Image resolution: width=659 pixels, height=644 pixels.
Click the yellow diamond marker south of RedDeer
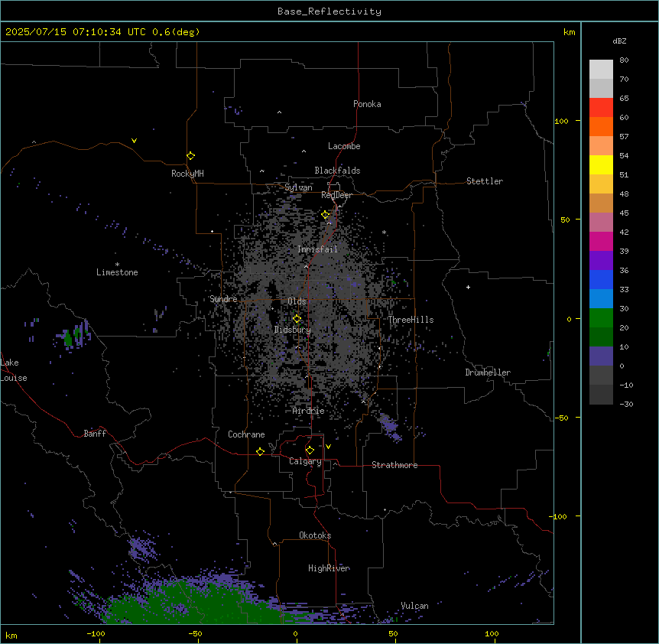click(x=326, y=215)
